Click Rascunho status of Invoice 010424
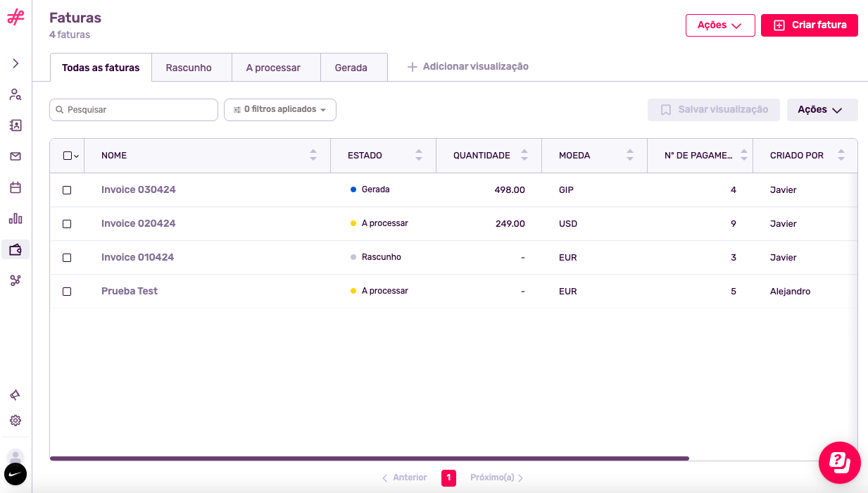 [x=376, y=257]
